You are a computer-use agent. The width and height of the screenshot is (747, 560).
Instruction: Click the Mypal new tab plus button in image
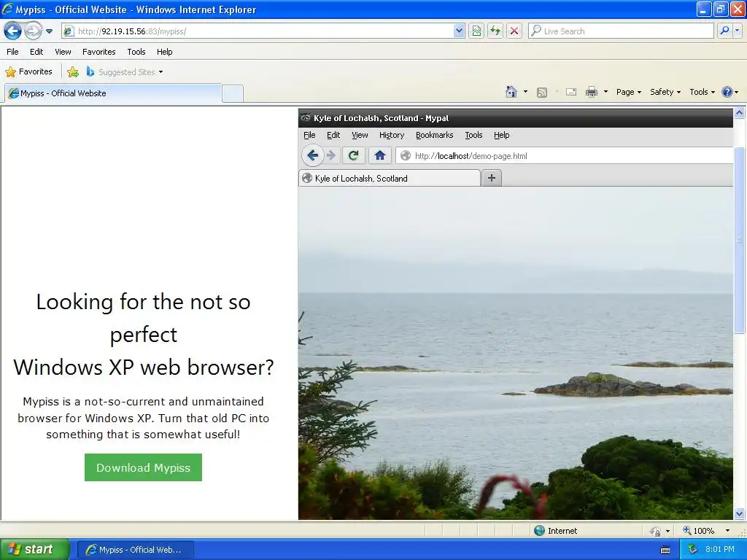(x=492, y=178)
